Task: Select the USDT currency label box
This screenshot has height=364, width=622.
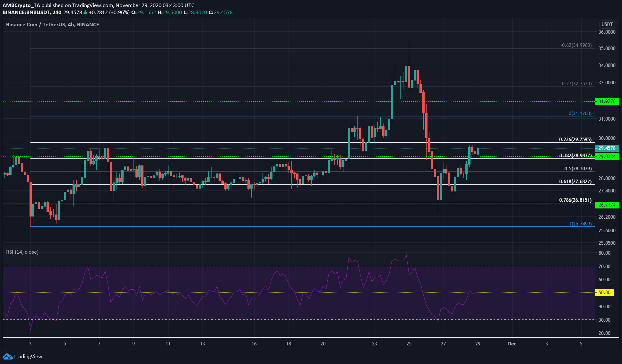Action: [607, 24]
